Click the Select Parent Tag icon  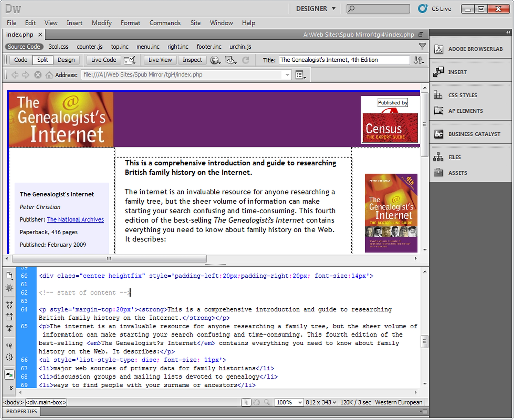coord(9,345)
